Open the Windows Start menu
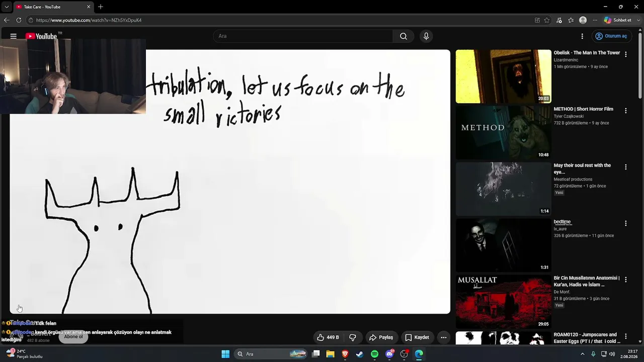This screenshot has width=644, height=362. (225, 354)
